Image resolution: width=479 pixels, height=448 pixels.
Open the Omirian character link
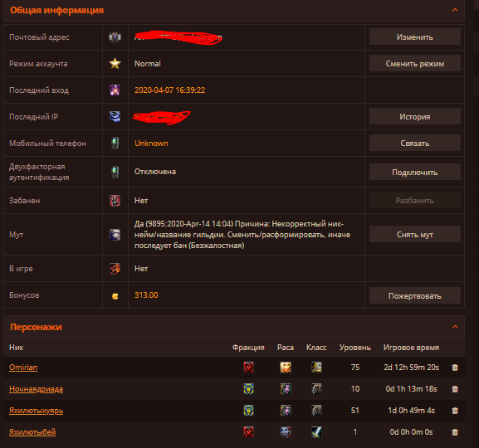point(23,368)
